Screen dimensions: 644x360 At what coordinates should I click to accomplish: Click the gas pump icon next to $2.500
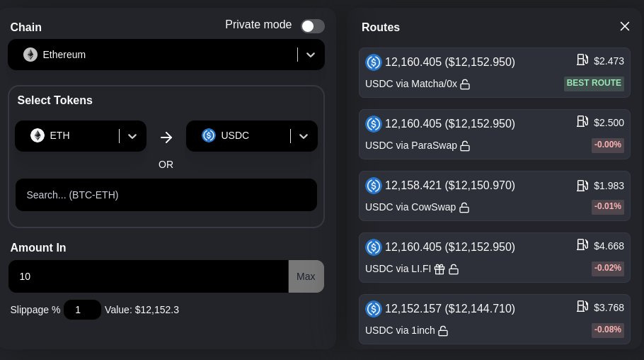click(582, 122)
